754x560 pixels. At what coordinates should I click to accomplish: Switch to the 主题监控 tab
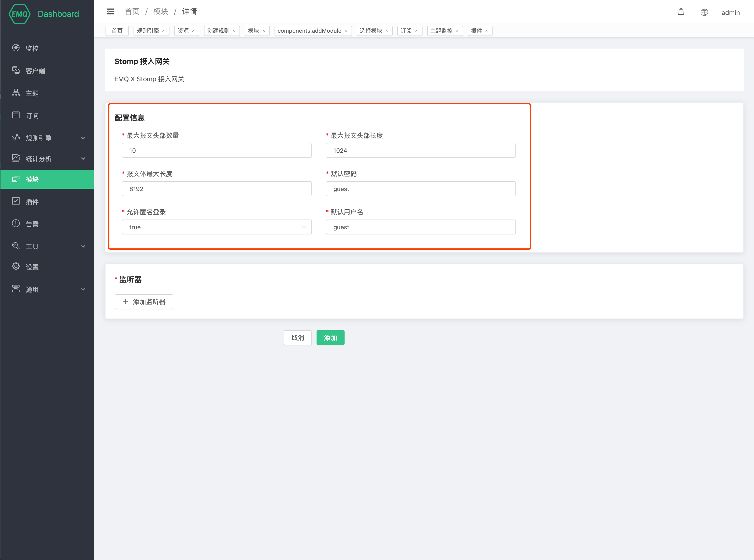click(441, 31)
